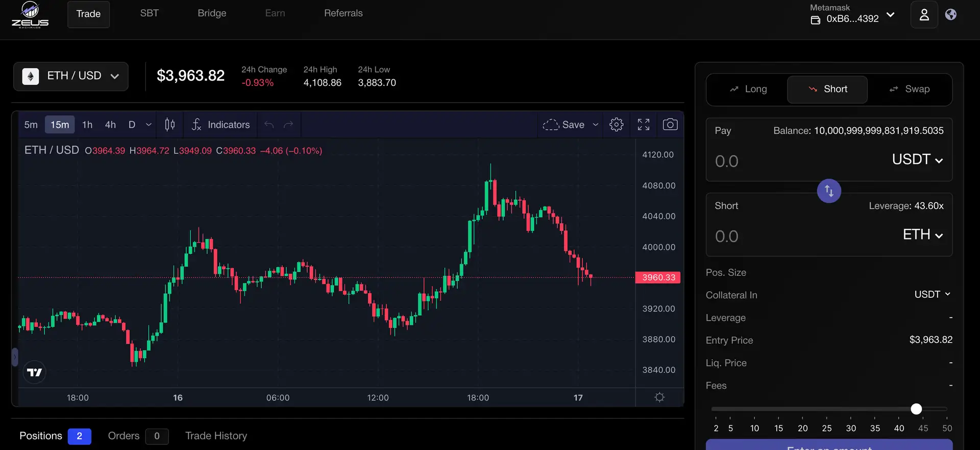Switch to Short position mode
The width and height of the screenshot is (980, 450).
pyautogui.click(x=827, y=89)
